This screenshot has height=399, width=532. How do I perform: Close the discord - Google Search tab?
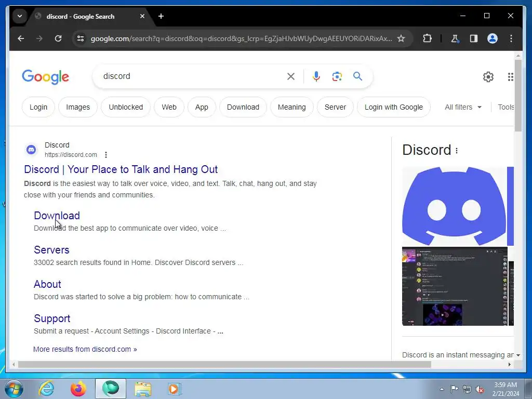142,16
